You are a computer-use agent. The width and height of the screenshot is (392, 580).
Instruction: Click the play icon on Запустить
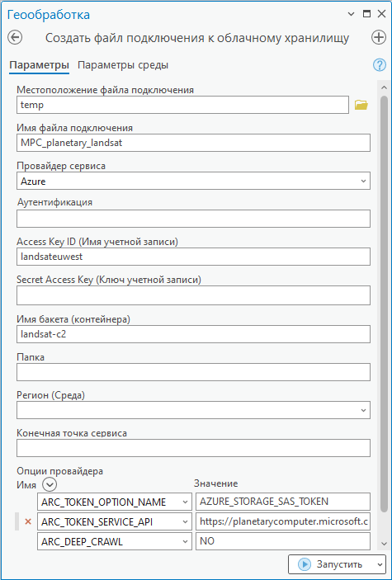point(305,564)
